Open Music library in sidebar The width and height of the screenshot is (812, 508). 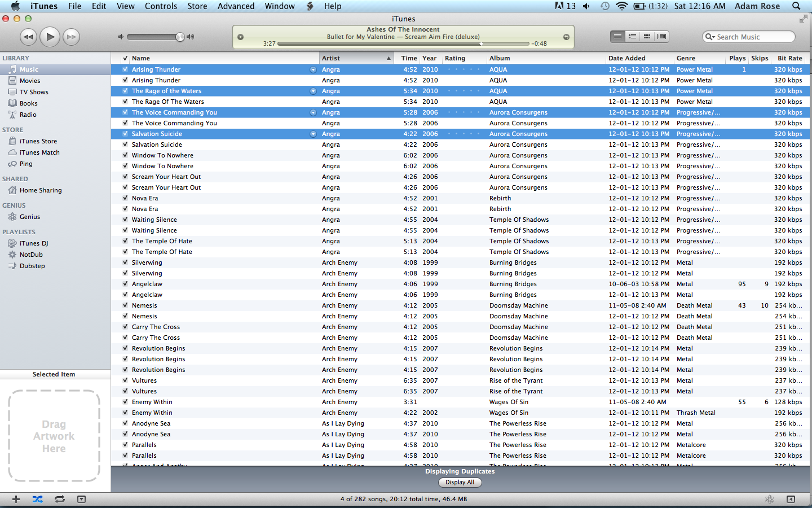55,69
